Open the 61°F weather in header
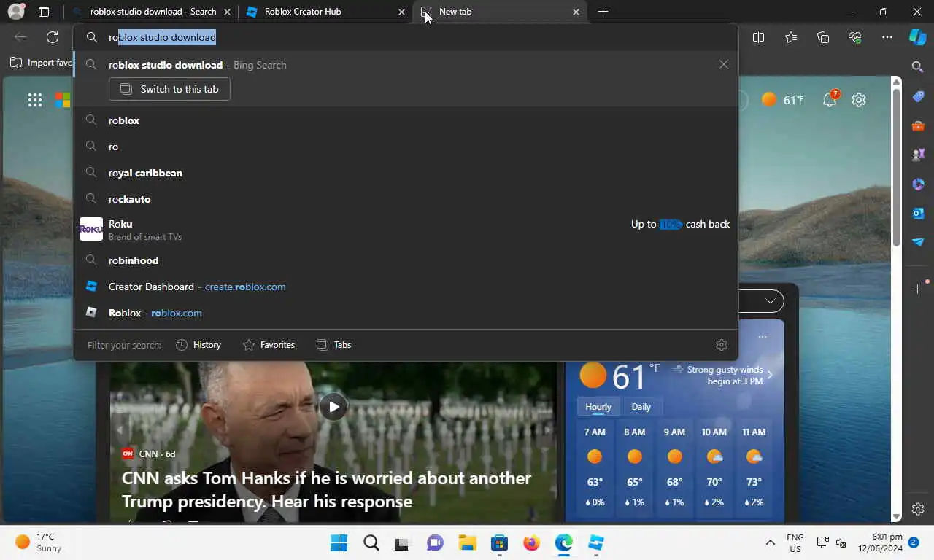 (782, 100)
